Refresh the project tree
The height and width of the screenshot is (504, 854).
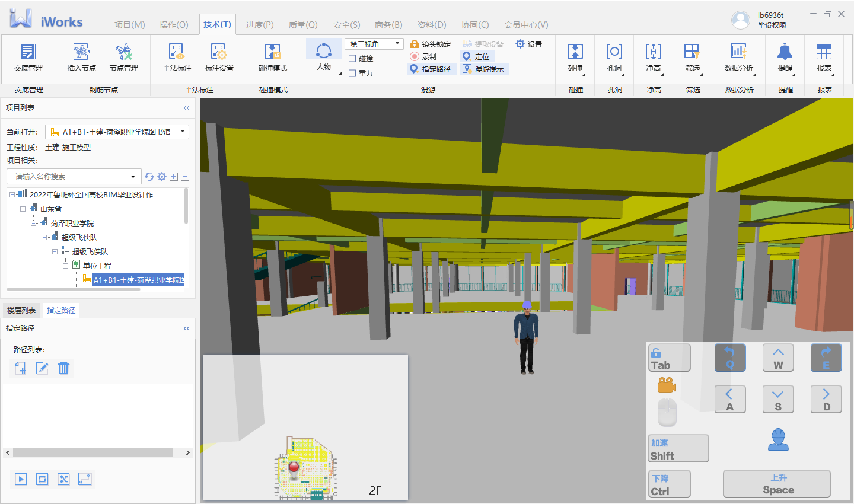coord(149,177)
